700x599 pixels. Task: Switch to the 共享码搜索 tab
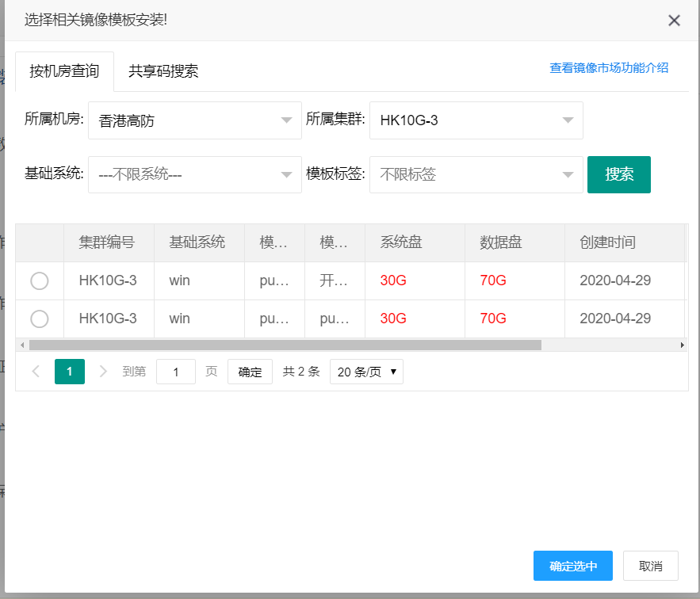(163, 71)
